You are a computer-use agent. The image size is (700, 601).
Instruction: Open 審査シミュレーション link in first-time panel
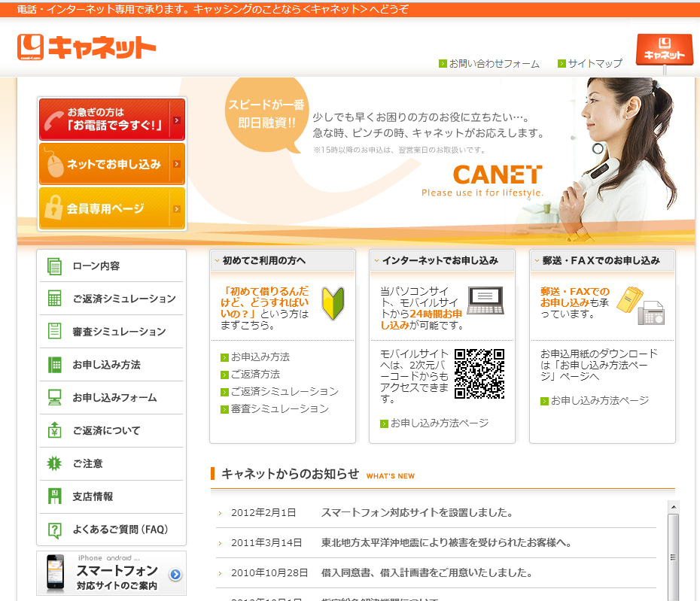(275, 409)
